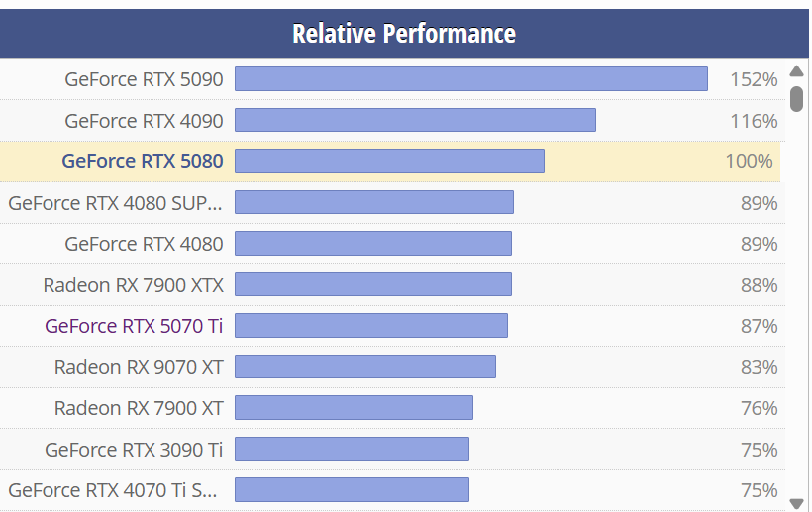Open the GeForce RTX 5090 link

coord(145,79)
